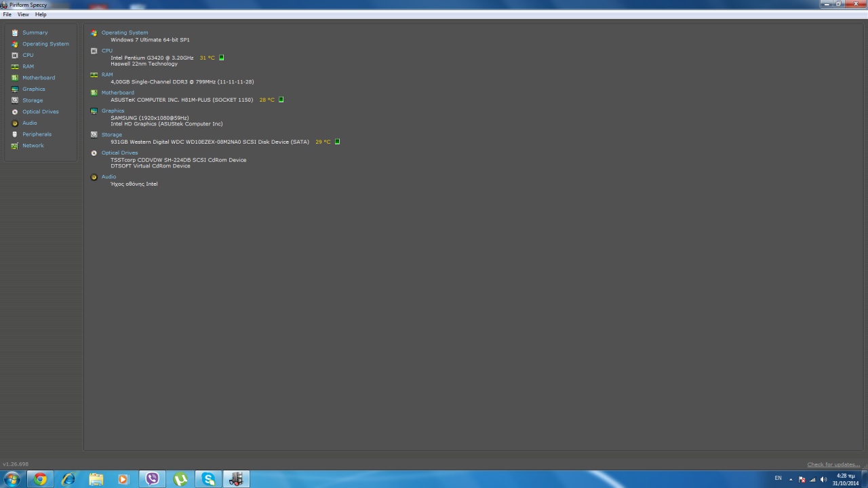
Task: Click the Graphics monitor icon in sidebar
Action: point(15,89)
